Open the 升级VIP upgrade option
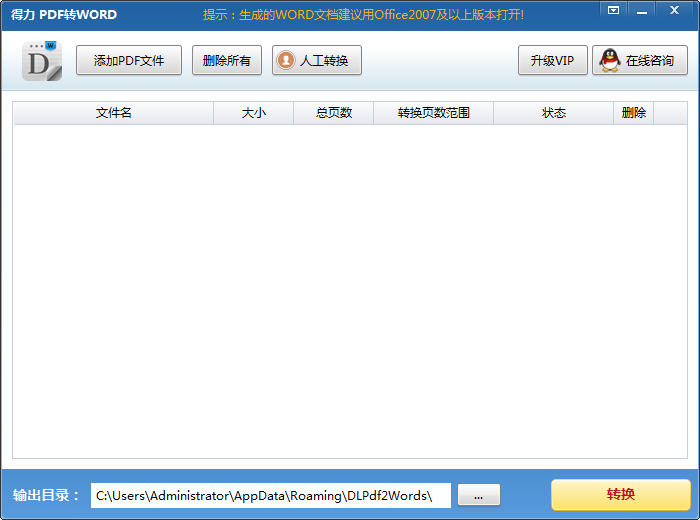Viewport: 700px width, 520px height. point(552,61)
